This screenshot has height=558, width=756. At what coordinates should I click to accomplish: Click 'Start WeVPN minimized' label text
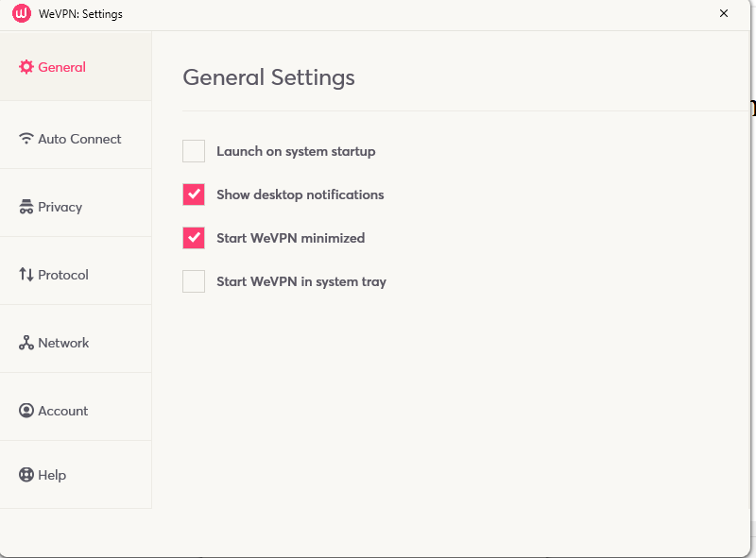click(x=291, y=238)
